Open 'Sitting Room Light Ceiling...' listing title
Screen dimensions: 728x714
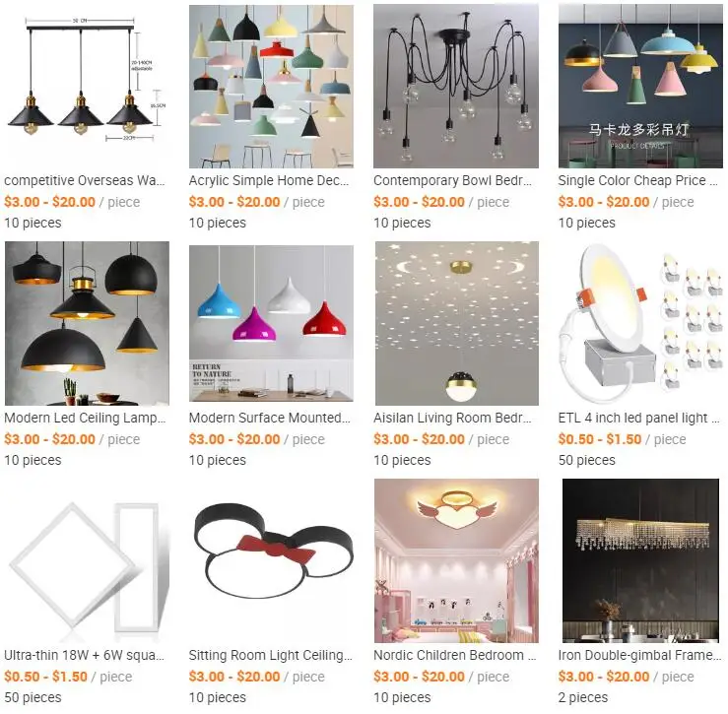pyautogui.click(x=271, y=655)
